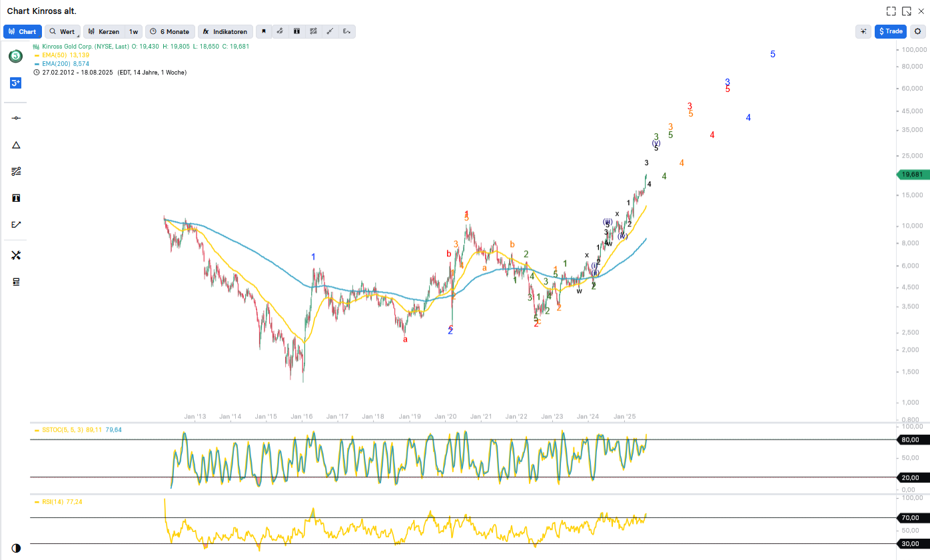This screenshot has height=560, width=930.
Task: Select the triangle shape drawing tool
Action: coord(16,145)
